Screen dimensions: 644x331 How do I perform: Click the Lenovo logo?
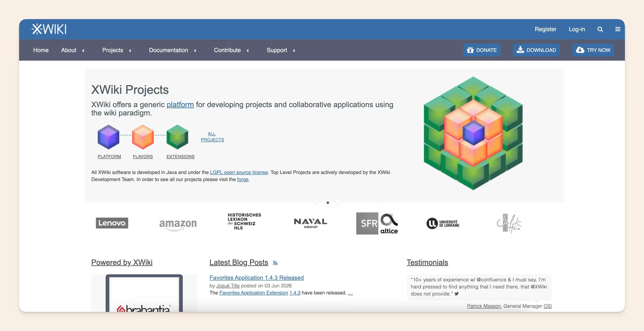point(112,223)
